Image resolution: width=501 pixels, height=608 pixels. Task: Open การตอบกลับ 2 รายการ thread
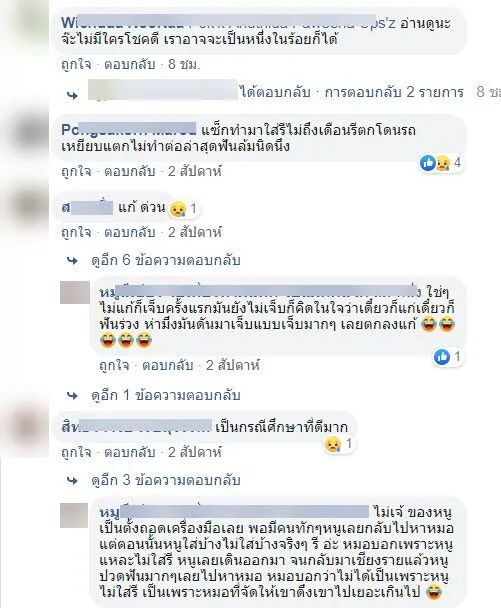[x=394, y=92]
